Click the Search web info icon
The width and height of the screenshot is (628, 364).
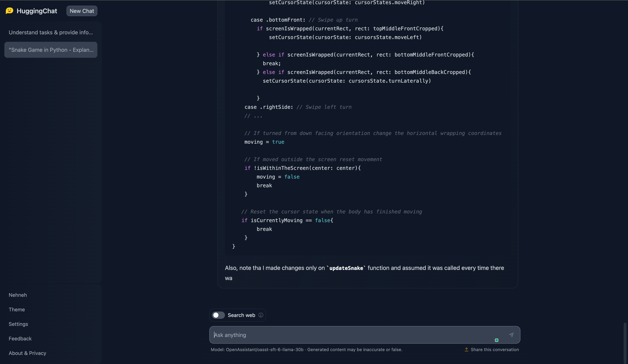point(261,315)
